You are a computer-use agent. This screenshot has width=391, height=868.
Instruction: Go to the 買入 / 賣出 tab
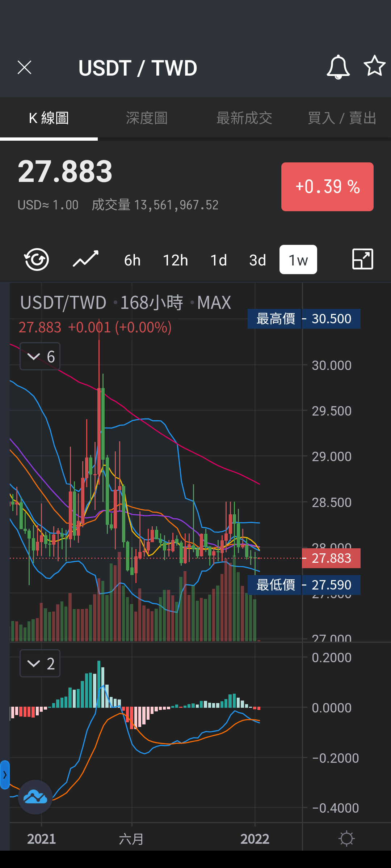[342, 118]
